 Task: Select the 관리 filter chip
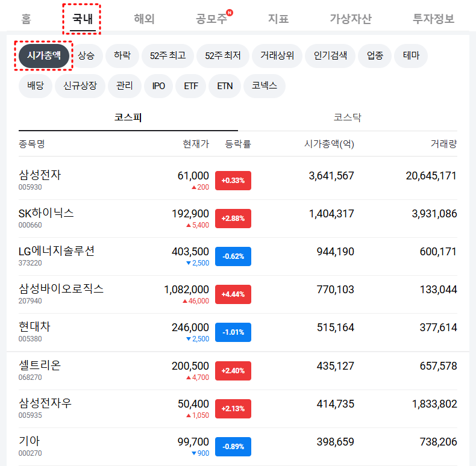click(x=125, y=86)
